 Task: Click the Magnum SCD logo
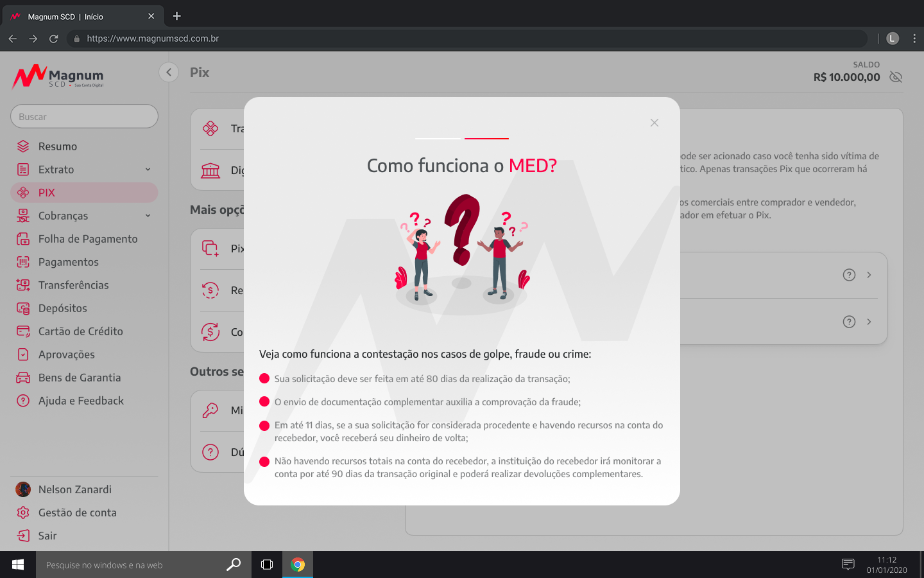point(58,76)
